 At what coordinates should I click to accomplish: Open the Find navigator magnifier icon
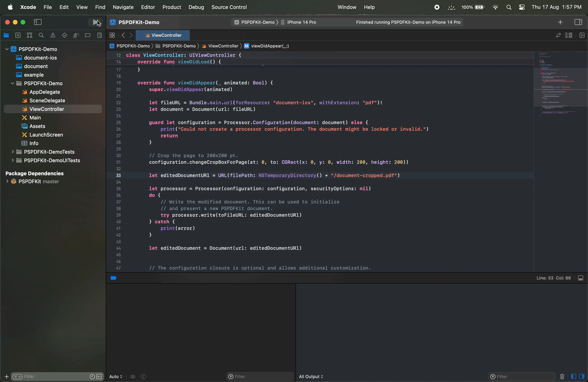tap(41, 35)
